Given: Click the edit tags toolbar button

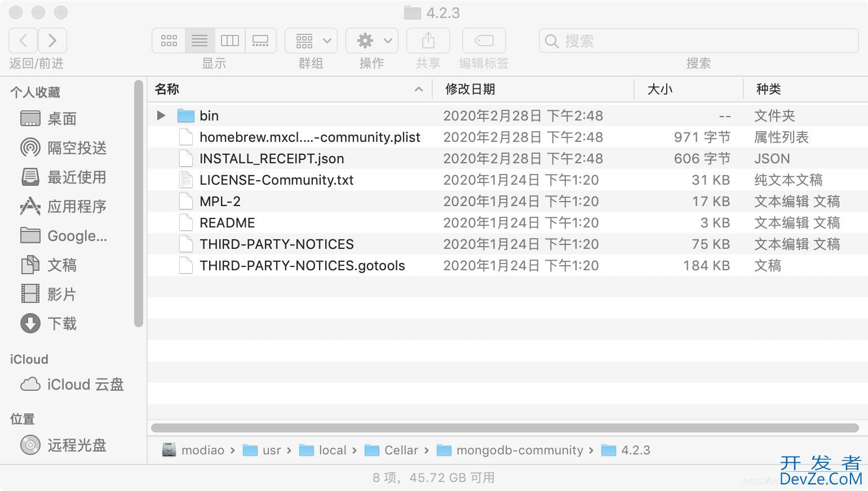Looking at the screenshot, I should point(484,41).
